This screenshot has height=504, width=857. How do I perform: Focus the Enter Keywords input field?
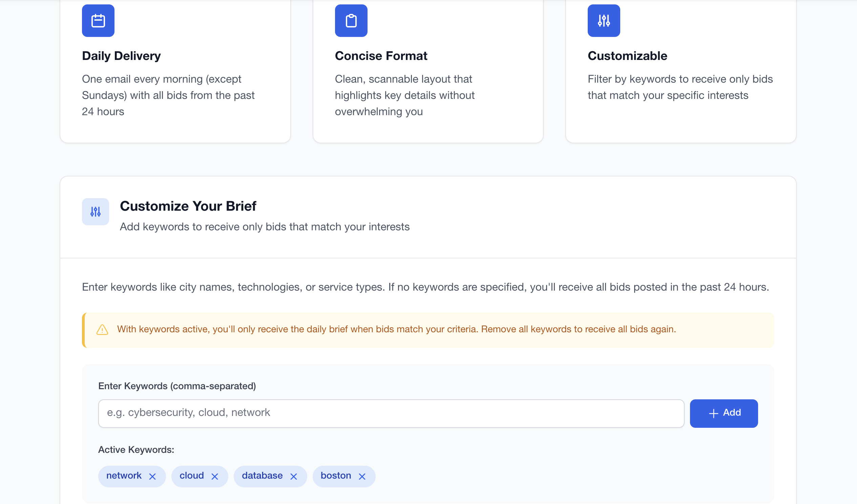(391, 413)
